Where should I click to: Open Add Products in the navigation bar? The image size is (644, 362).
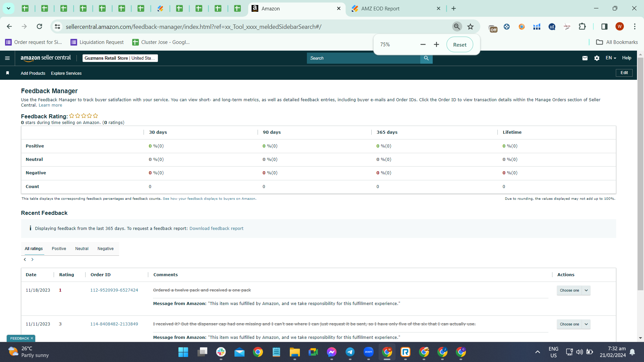[x=33, y=73]
